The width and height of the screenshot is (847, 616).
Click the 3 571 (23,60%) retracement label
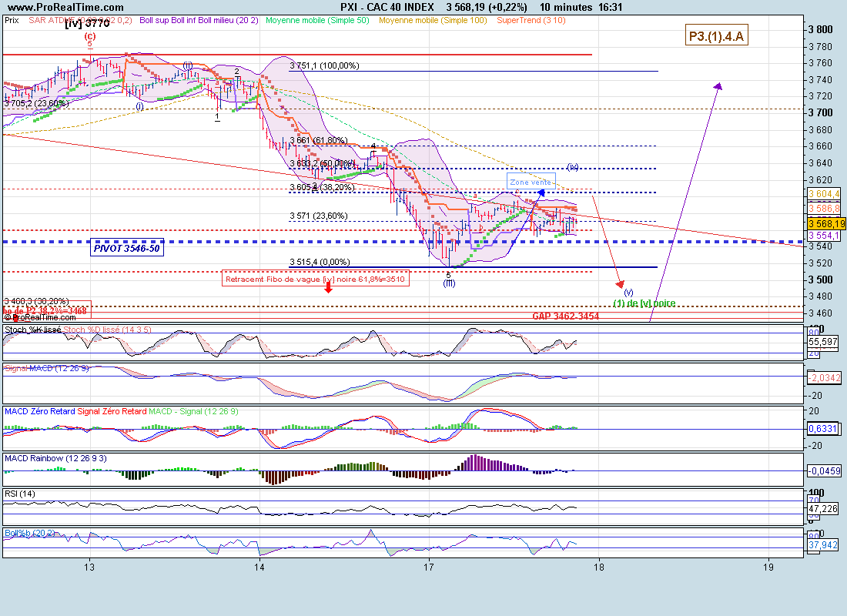point(319,216)
